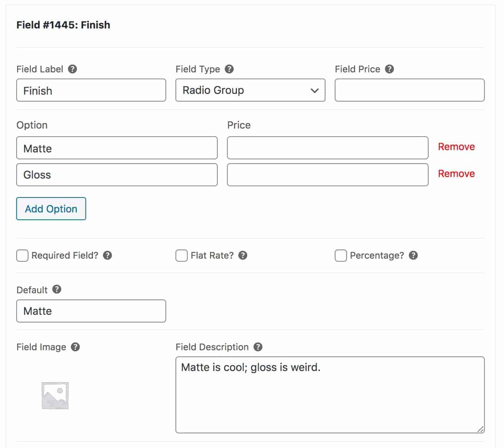
Task: Click the 'Required Field?' label text
Action: pos(65,256)
